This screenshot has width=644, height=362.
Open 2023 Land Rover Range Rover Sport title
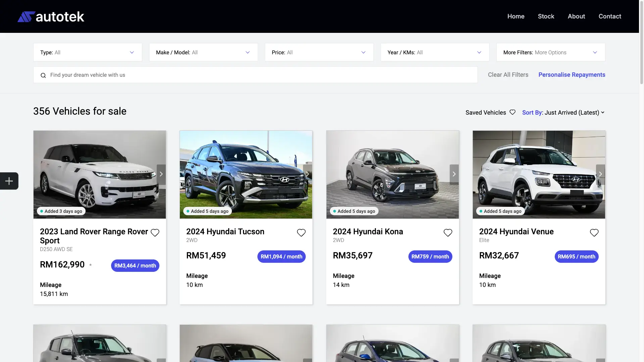(x=94, y=236)
